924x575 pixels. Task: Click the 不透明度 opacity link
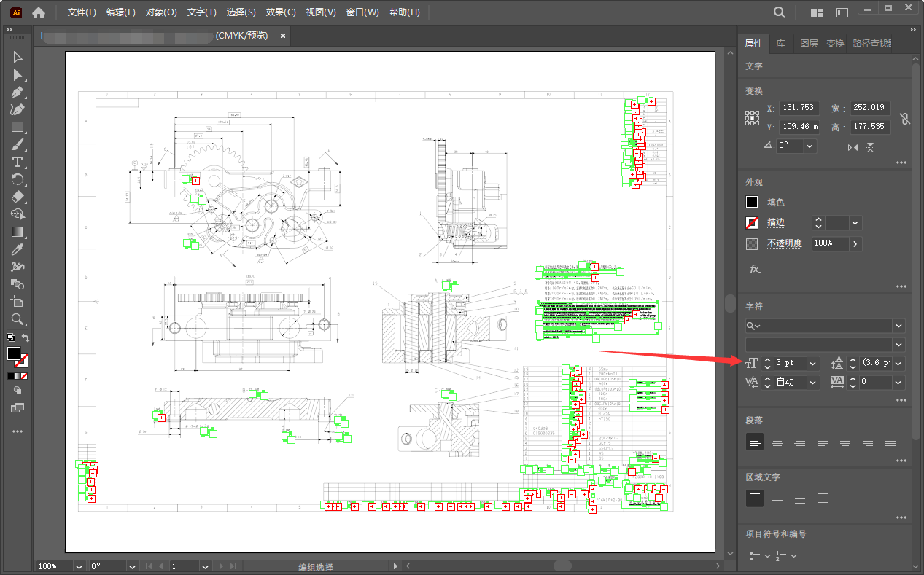(784, 243)
